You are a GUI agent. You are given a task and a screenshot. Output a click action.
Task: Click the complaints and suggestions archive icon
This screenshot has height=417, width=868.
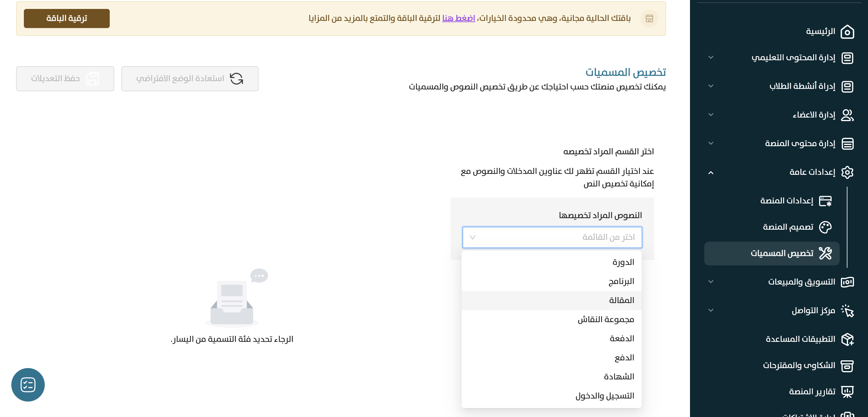pyautogui.click(x=847, y=365)
